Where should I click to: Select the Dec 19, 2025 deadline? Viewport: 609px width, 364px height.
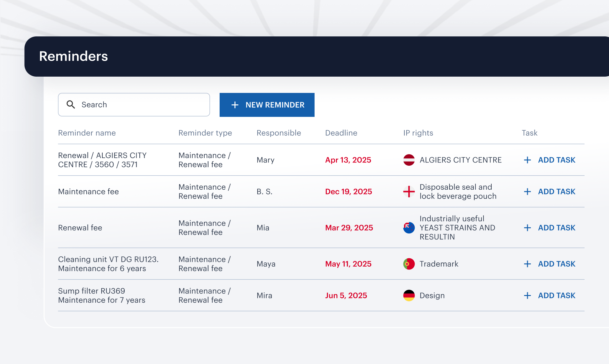click(x=348, y=192)
